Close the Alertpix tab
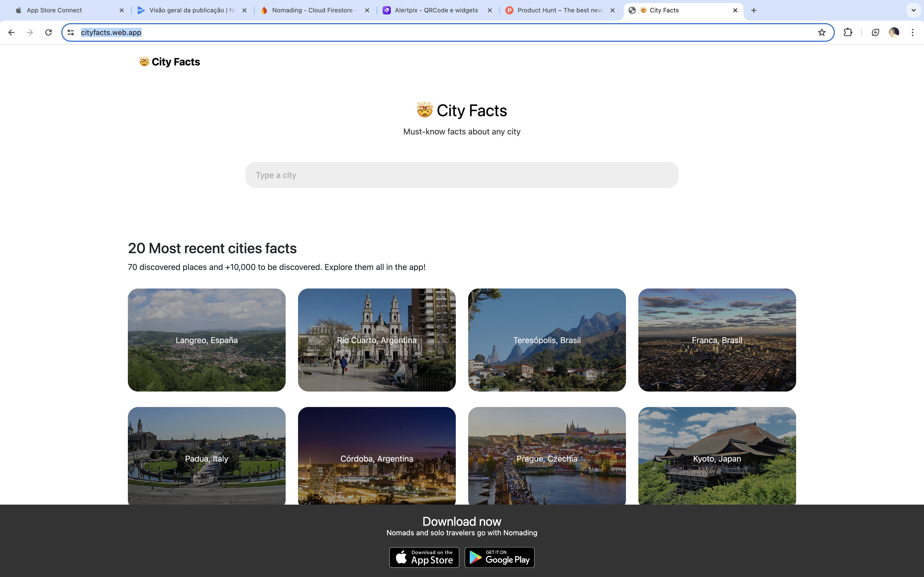924x577 pixels. [490, 10]
